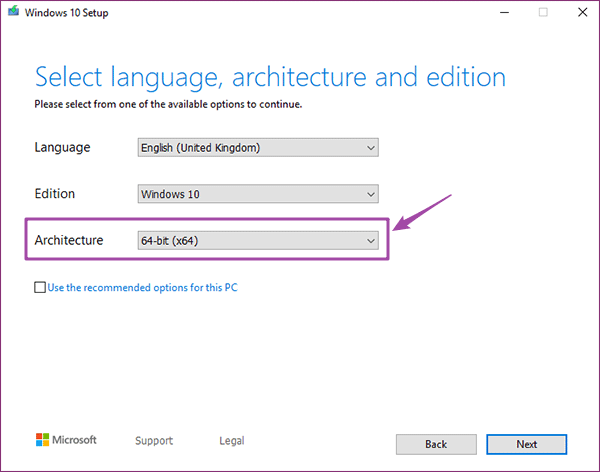This screenshot has height=472, width=600.
Task: Enable the recommended options checkbox
Action: [x=40, y=287]
